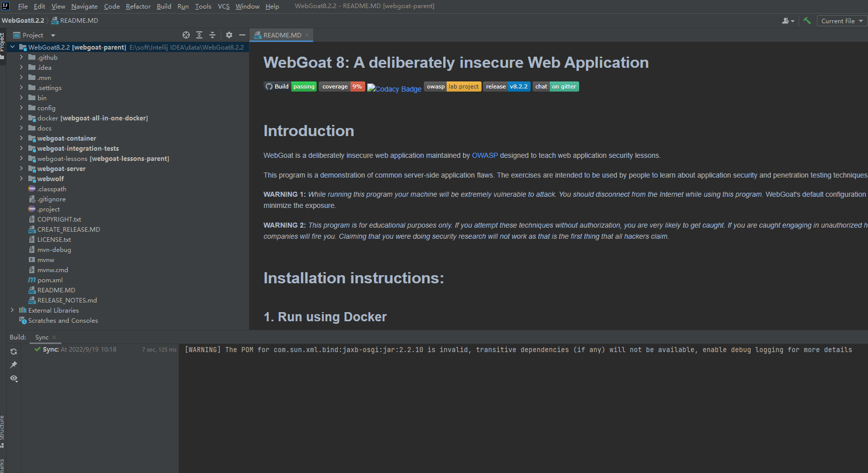Image resolution: width=868 pixels, height=473 pixels.
Task: Close the README.MD editor tab
Action: pyautogui.click(x=307, y=35)
